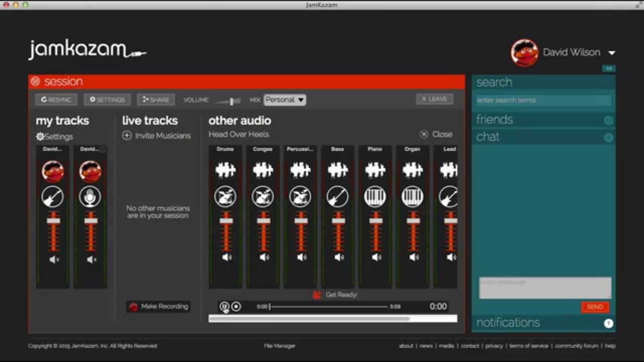Open the Mix Personal dropdown
Image resolution: width=644 pixels, height=362 pixels.
pyautogui.click(x=285, y=100)
